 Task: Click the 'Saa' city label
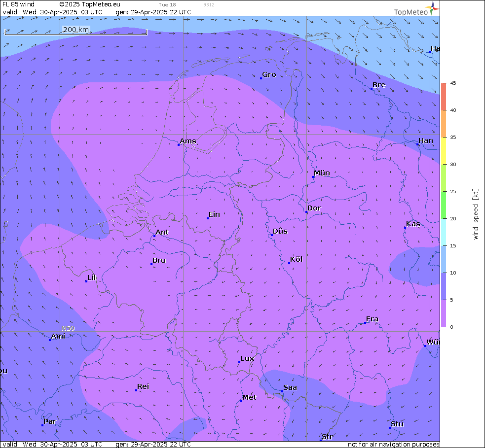click(x=290, y=387)
